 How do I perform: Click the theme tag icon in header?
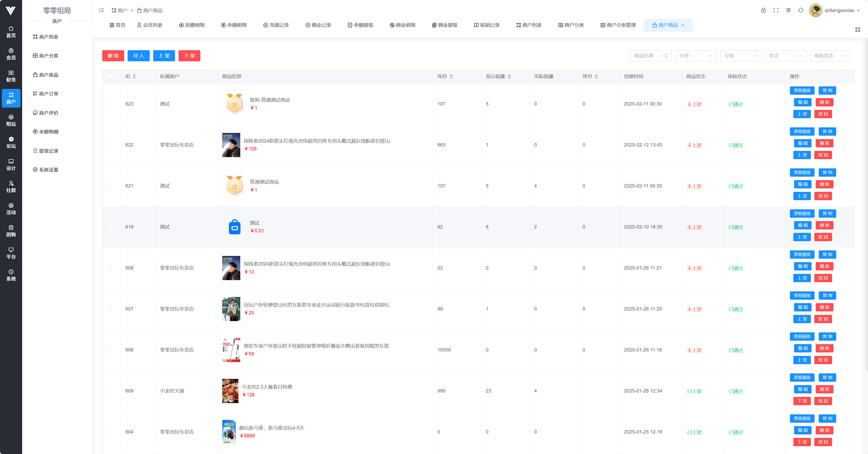(x=788, y=10)
